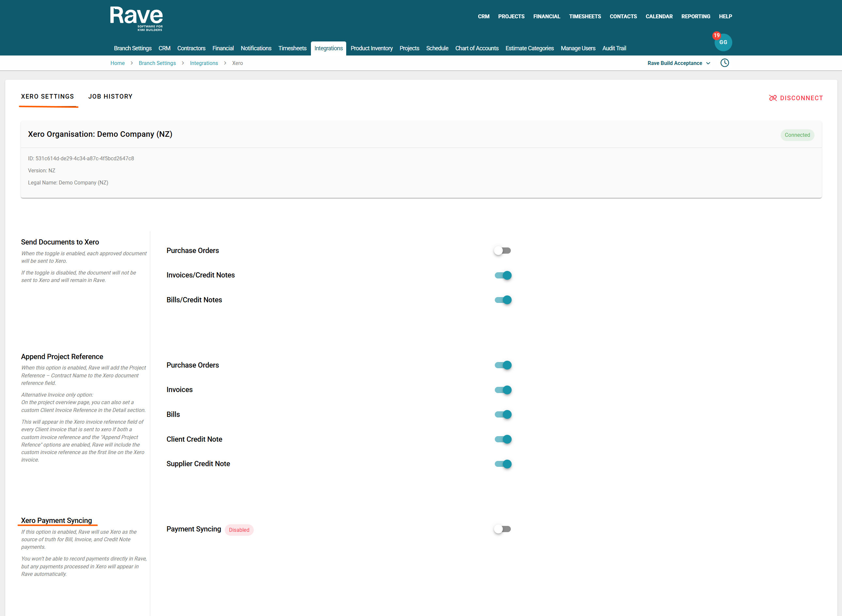Click the Rave logo

[136, 18]
